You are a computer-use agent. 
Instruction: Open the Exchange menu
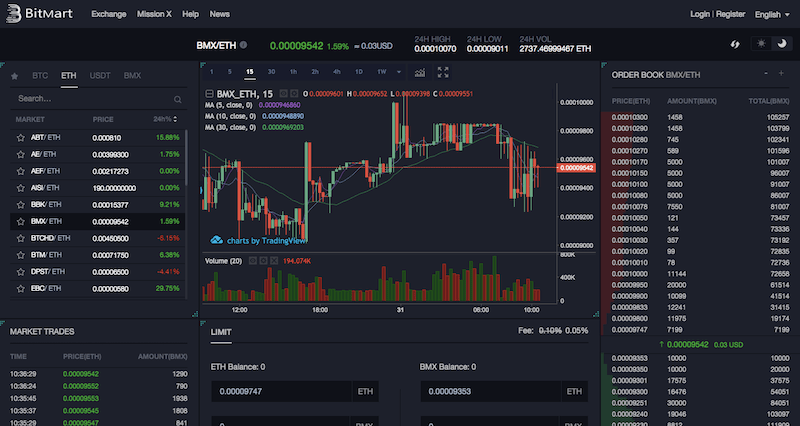[x=109, y=14]
